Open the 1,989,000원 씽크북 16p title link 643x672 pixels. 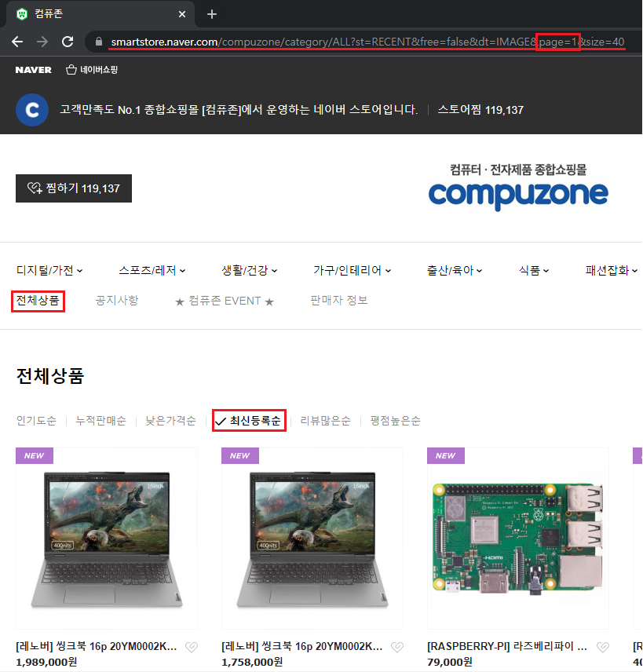pos(97,646)
